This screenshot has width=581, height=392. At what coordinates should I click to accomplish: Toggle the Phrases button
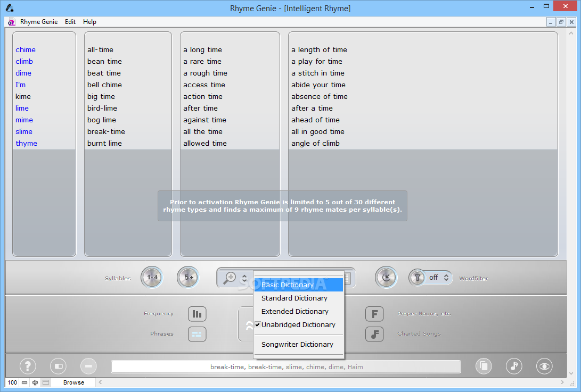(197, 334)
